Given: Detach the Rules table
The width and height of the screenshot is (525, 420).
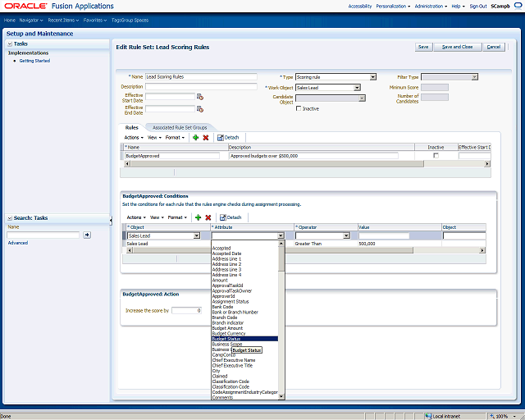Looking at the screenshot, I should click(228, 137).
